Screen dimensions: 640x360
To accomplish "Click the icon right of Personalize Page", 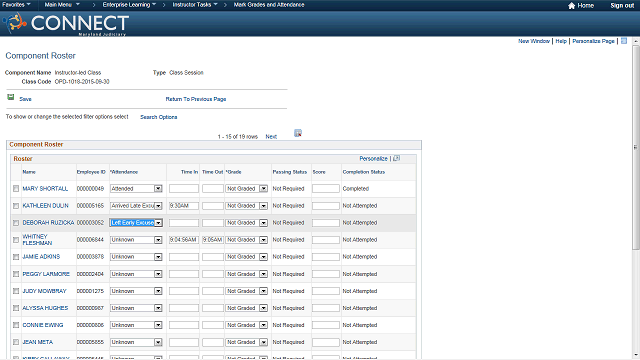I will click(x=624, y=41).
